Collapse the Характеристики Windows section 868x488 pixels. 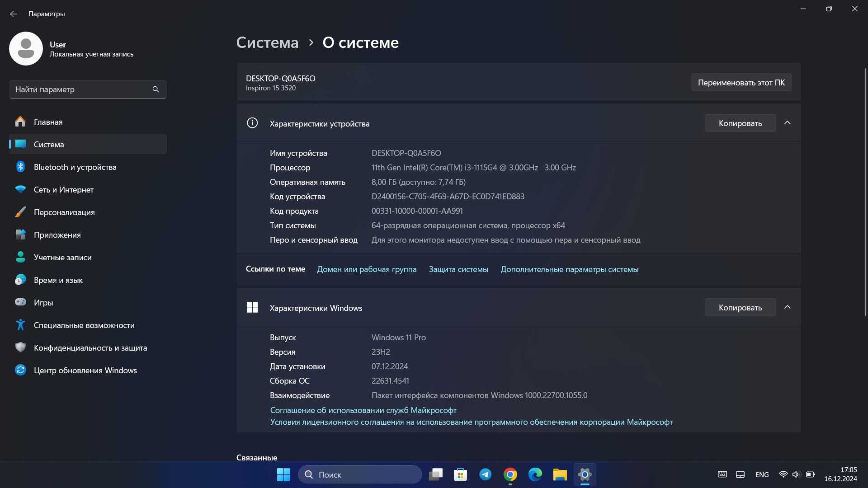pos(788,307)
